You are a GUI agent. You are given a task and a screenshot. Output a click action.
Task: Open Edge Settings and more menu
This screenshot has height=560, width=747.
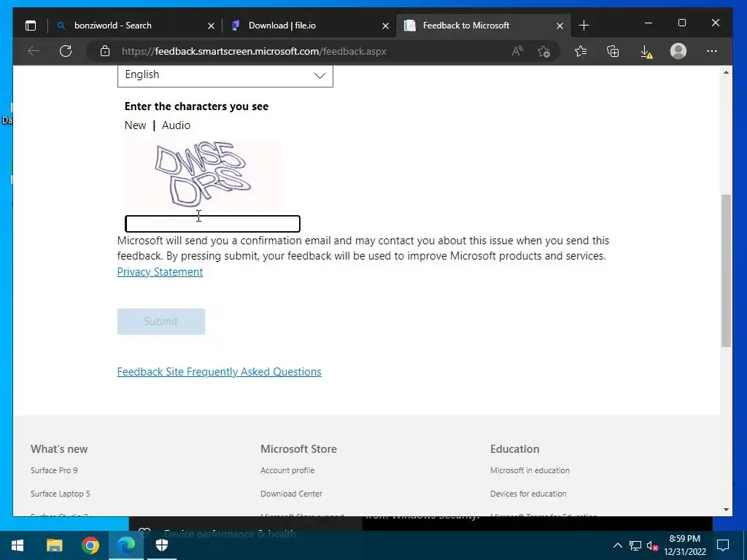[x=712, y=51]
